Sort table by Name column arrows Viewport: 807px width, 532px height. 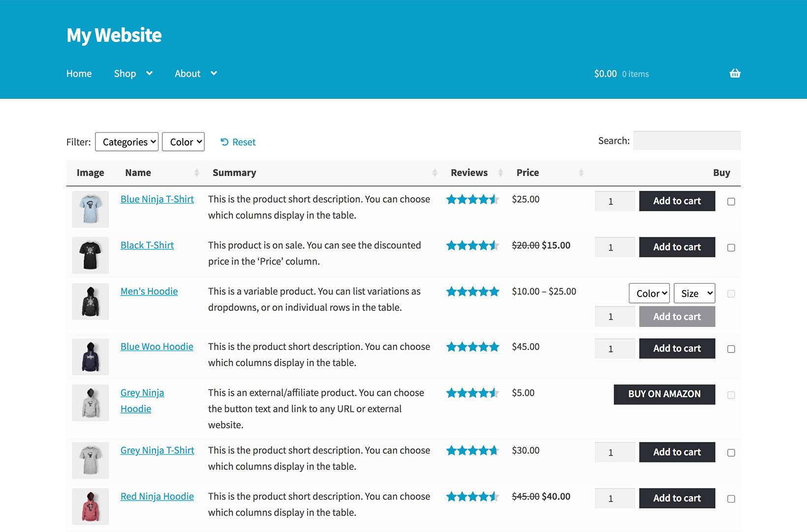(x=197, y=173)
